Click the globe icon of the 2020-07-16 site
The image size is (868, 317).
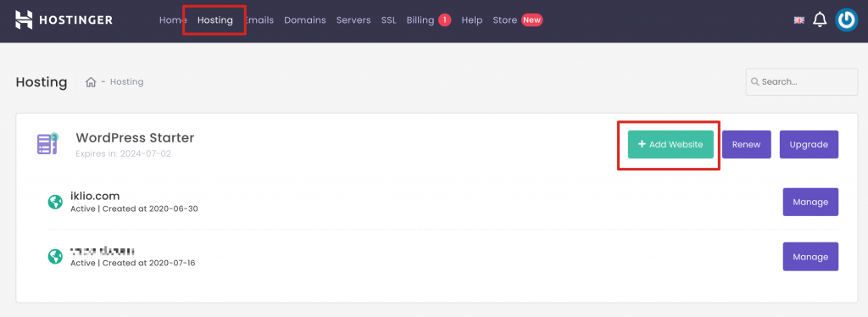pyautogui.click(x=55, y=256)
